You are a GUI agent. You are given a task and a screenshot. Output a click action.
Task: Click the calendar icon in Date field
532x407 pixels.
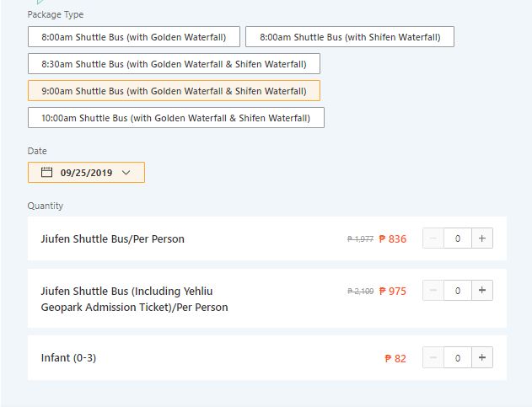click(x=47, y=173)
